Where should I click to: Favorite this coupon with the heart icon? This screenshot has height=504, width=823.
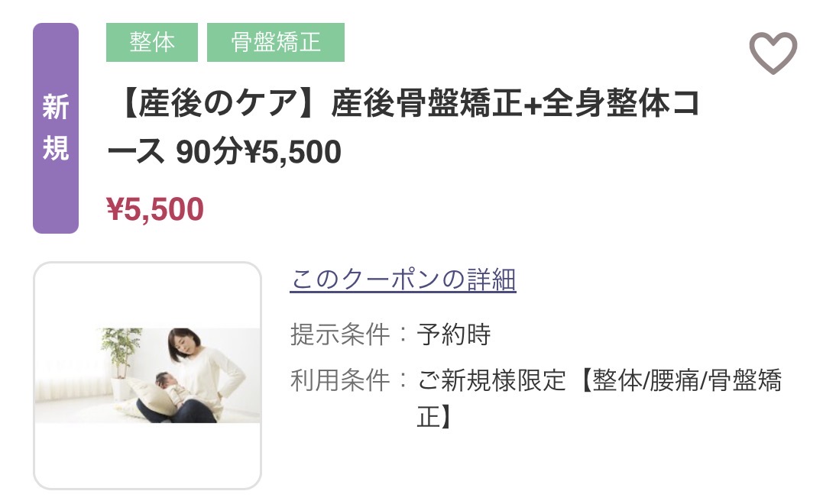point(773,53)
